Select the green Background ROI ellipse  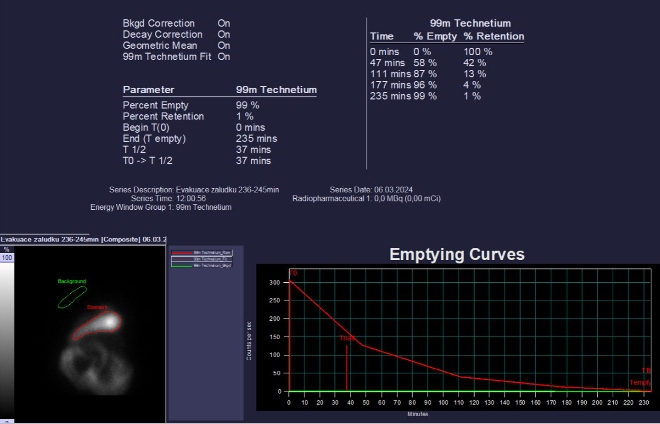point(72,296)
